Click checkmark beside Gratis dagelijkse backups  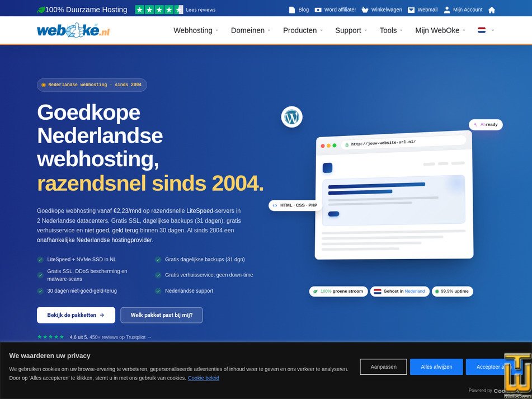coord(158,260)
